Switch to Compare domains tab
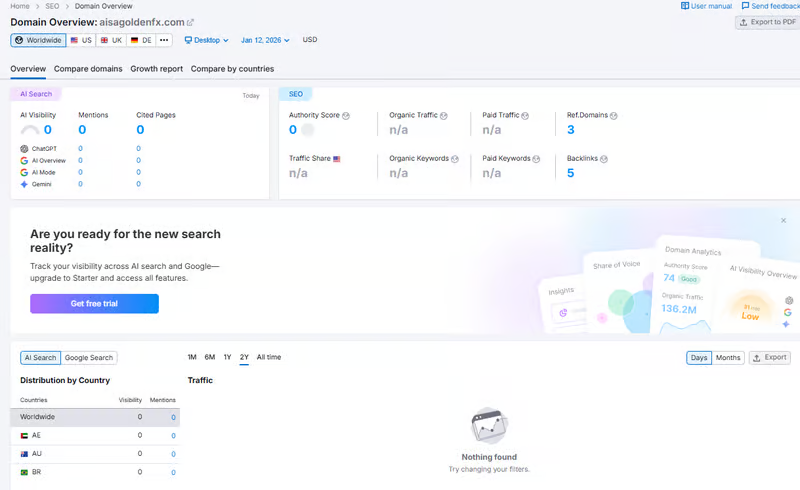This screenshot has height=490, width=800. pos(88,69)
